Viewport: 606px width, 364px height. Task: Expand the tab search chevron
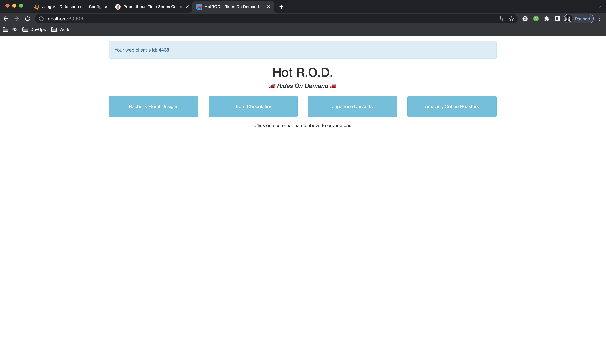coord(600,7)
